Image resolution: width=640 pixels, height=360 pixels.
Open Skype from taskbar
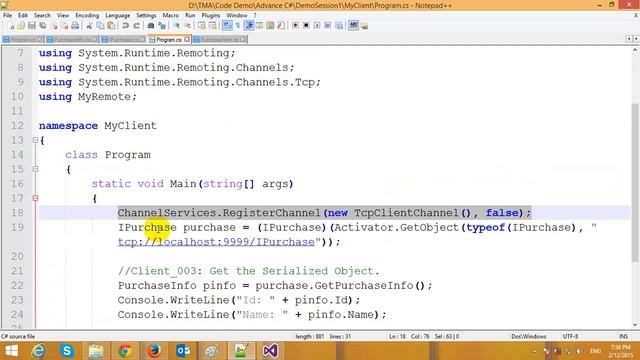tap(67, 351)
